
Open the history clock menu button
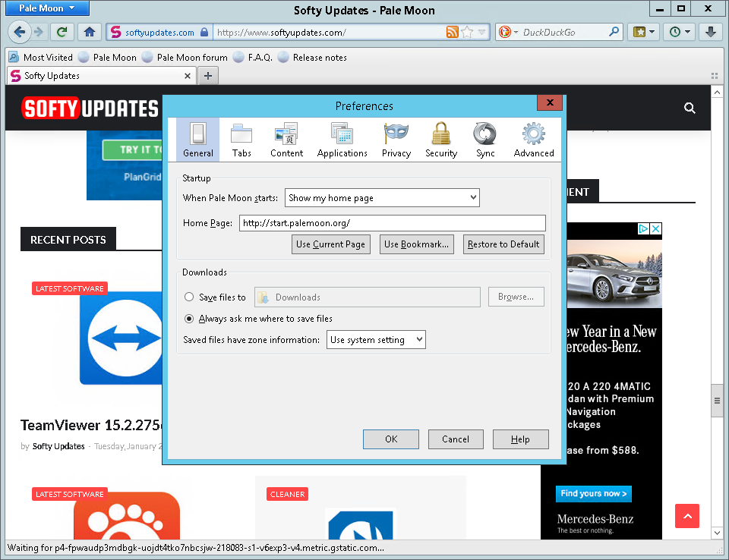point(680,32)
